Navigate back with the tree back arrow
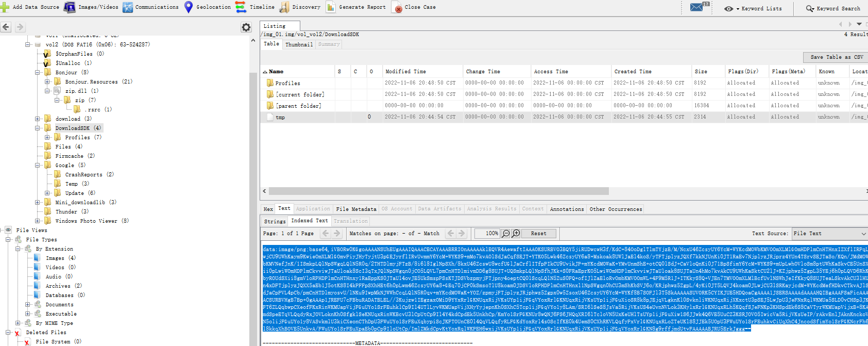Image resolution: width=868 pixels, height=346 pixels. click(6, 27)
